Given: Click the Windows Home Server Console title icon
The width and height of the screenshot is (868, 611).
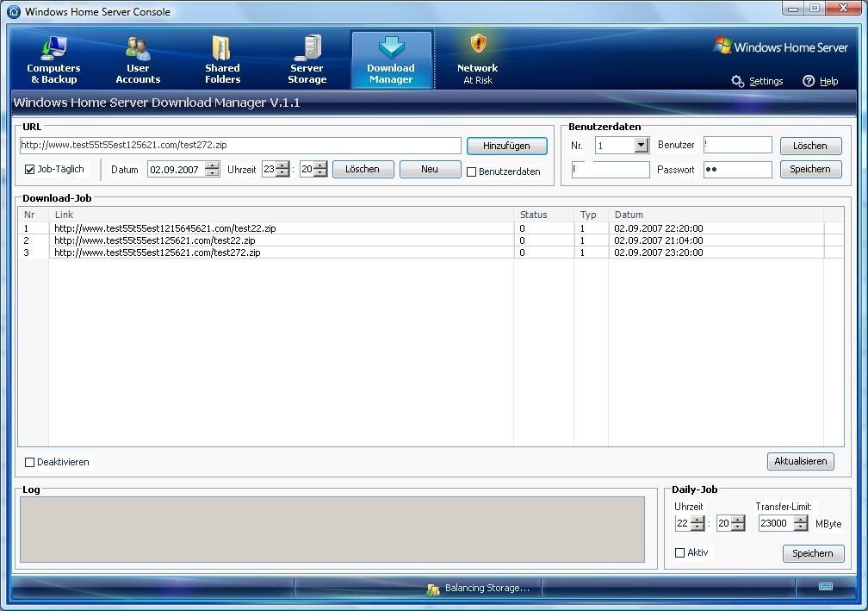Looking at the screenshot, I should pos(13,11).
